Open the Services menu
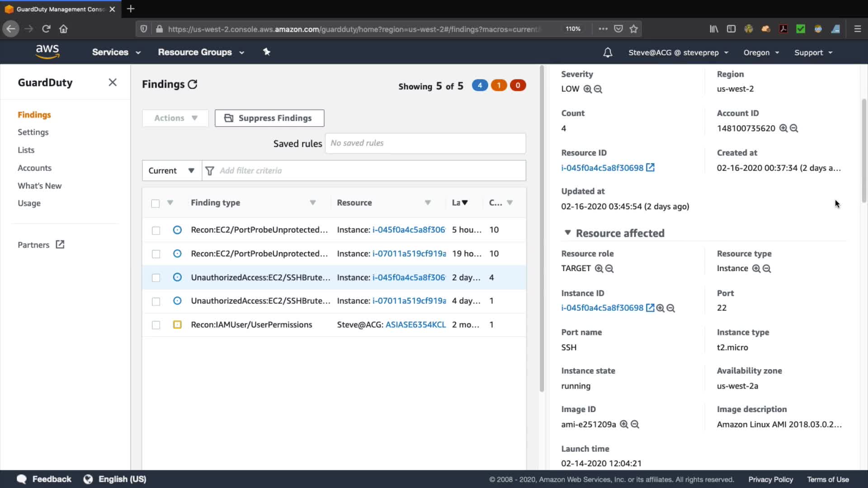 click(x=116, y=52)
